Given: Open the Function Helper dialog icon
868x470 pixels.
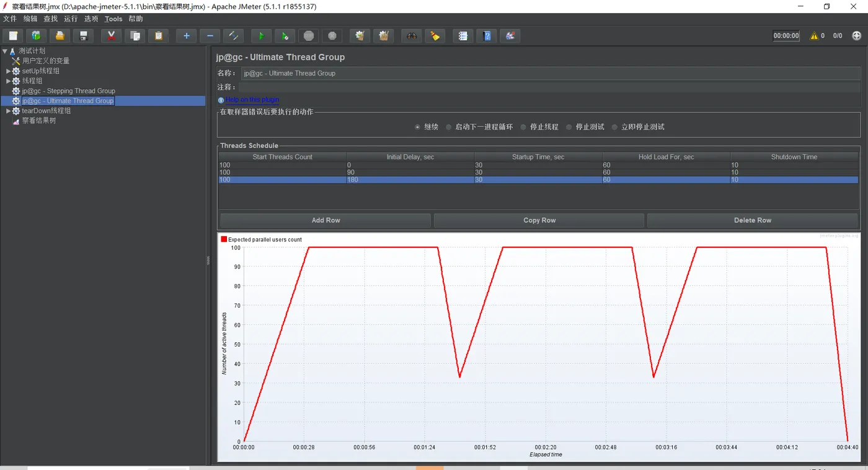Looking at the screenshot, I should point(463,36).
